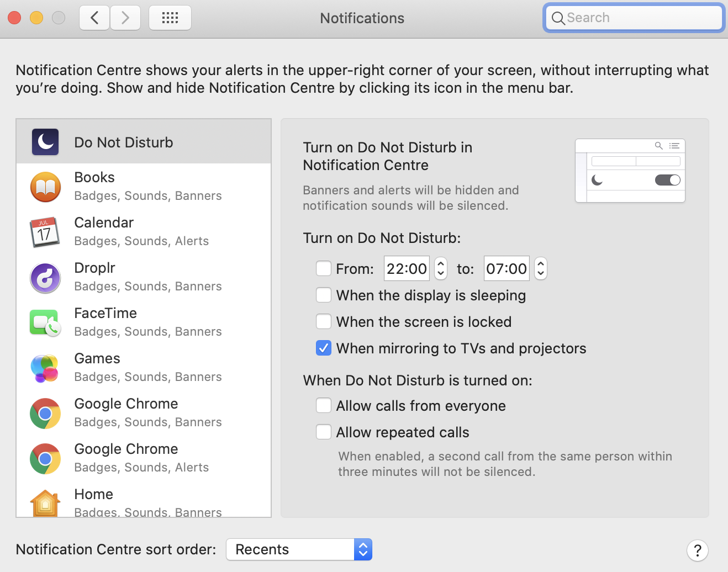
Task: Click the Do Not Disturb moon icon
Action: coord(45,142)
